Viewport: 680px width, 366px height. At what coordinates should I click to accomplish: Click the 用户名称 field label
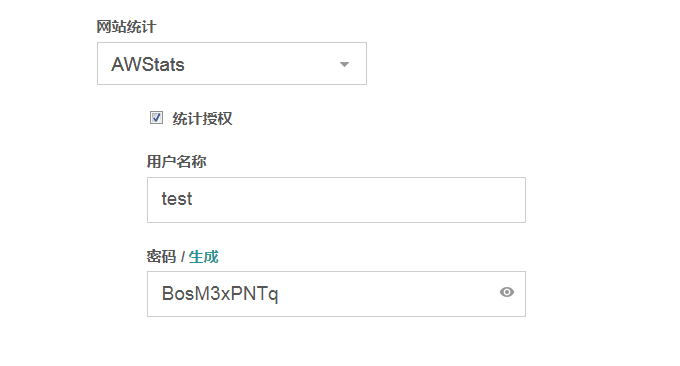tap(177, 162)
